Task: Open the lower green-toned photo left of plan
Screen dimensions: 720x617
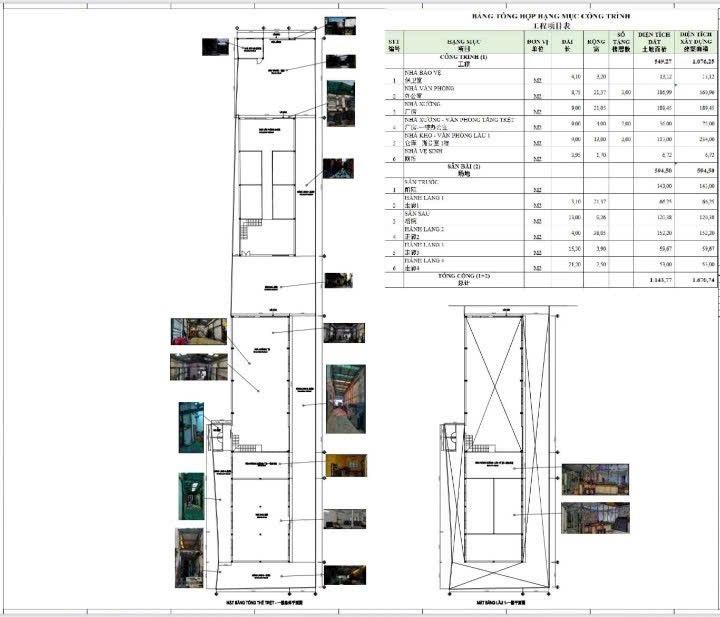Action: coord(191,496)
